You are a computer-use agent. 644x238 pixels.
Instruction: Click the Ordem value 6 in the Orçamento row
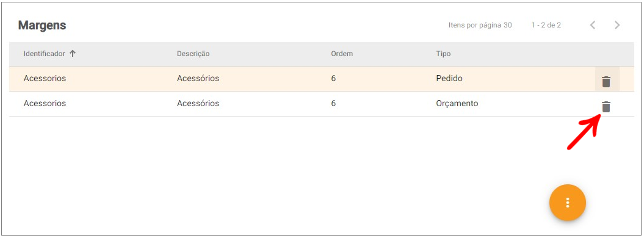point(333,103)
